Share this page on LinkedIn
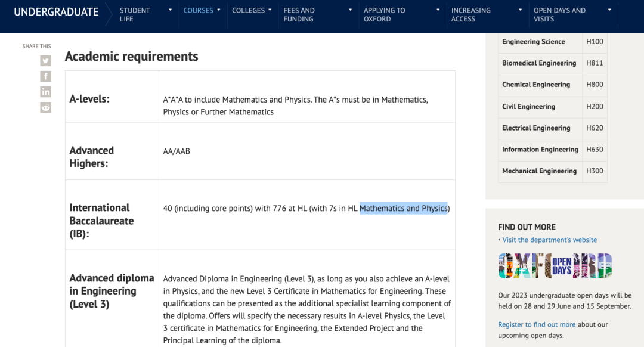The height and width of the screenshot is (347, 644). [45, 92]
